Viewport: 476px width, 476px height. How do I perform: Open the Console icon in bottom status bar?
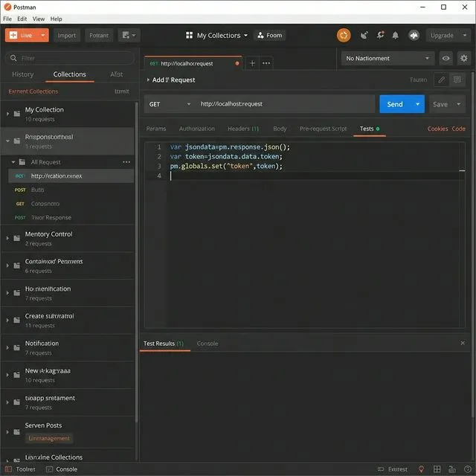(61, 469)
